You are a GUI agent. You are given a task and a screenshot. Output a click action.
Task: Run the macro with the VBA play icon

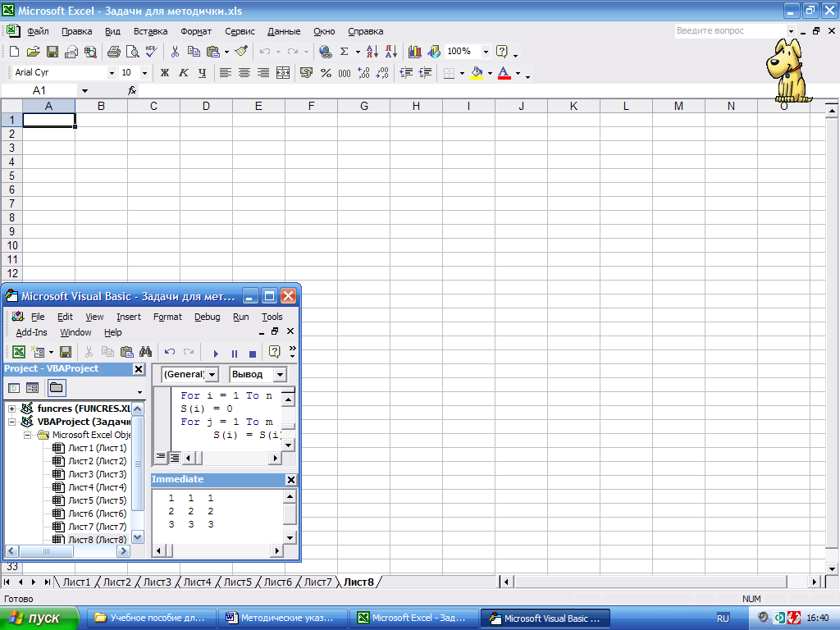click(216, 354)
